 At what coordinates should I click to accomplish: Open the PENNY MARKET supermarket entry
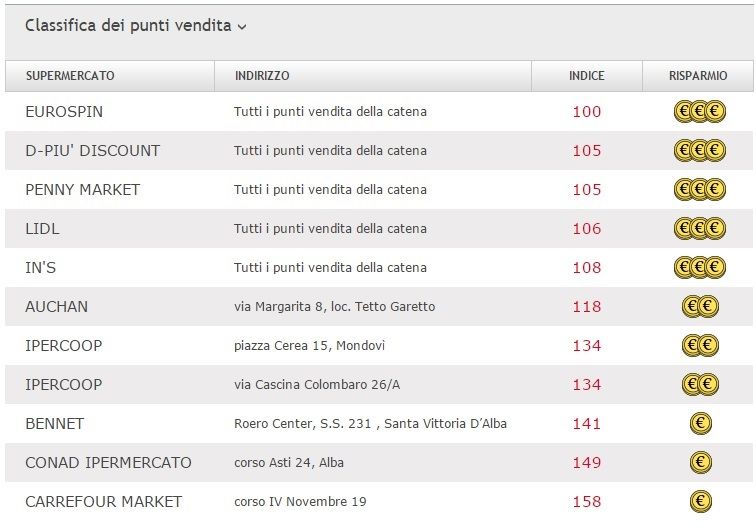point(82,190)
